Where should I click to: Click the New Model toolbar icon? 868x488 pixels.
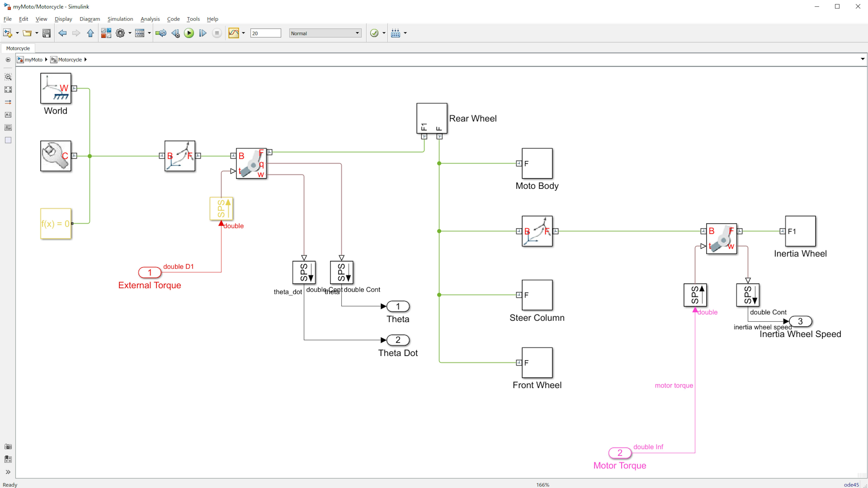[x=7, y=33]
